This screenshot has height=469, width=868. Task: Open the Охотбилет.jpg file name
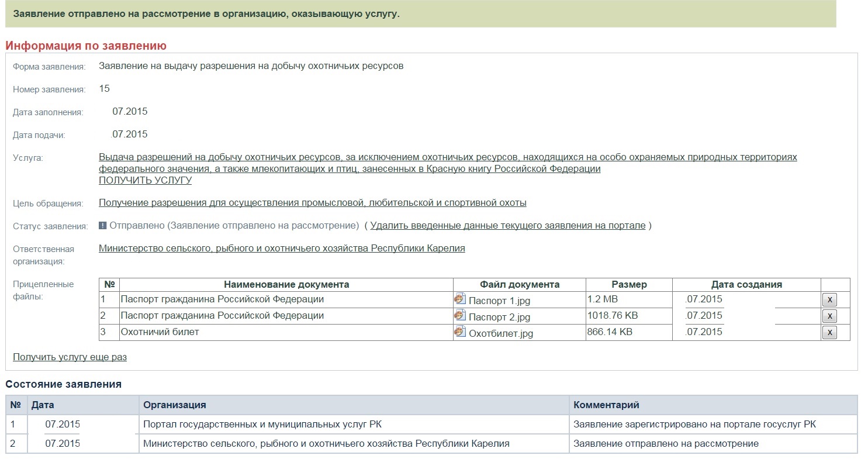(500, 334)
